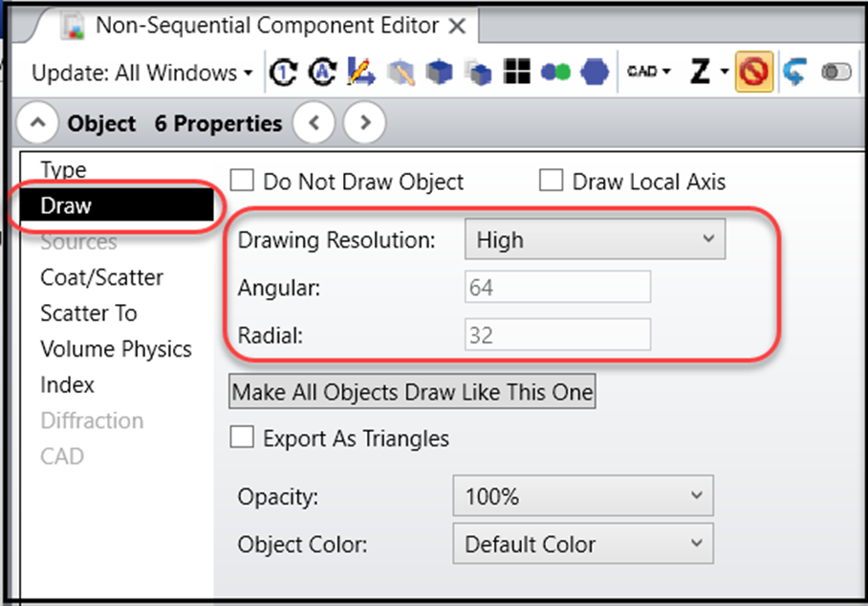Viewport: 868px width, 606px height.
Task: Click the blue hexagon toolbar icon
Action: (595, 72)
